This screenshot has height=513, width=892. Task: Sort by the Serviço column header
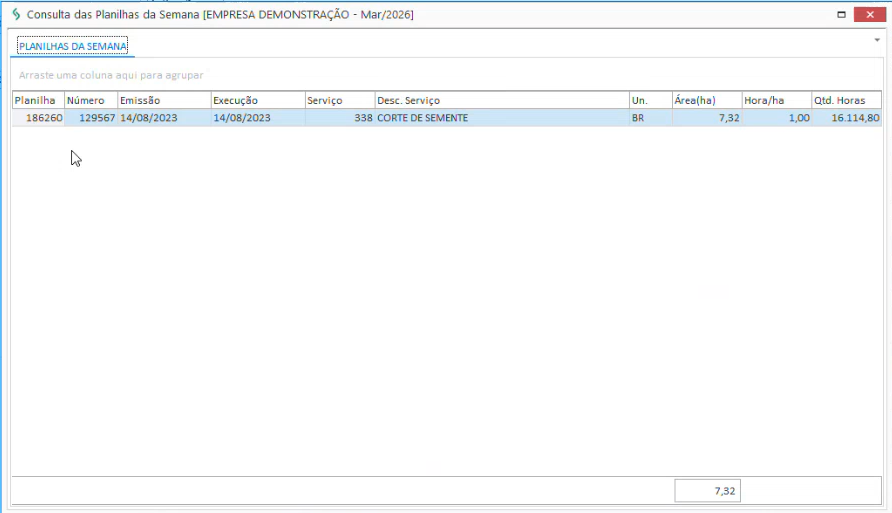coord(340,100)
